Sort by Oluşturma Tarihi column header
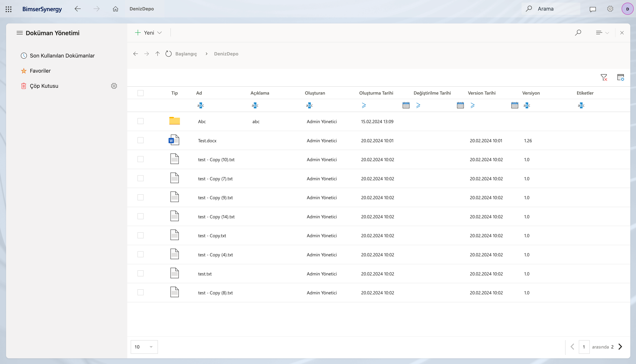 [376, 93]
